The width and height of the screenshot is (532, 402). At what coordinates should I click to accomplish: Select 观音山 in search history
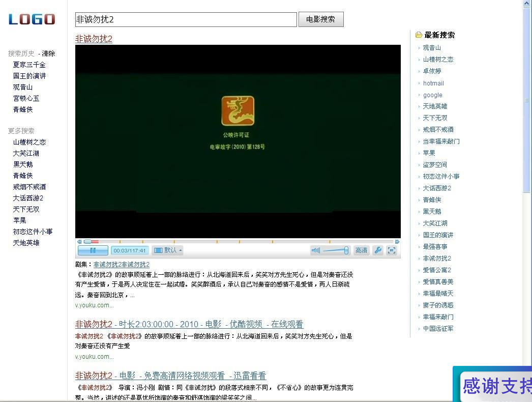pos(23,87)
